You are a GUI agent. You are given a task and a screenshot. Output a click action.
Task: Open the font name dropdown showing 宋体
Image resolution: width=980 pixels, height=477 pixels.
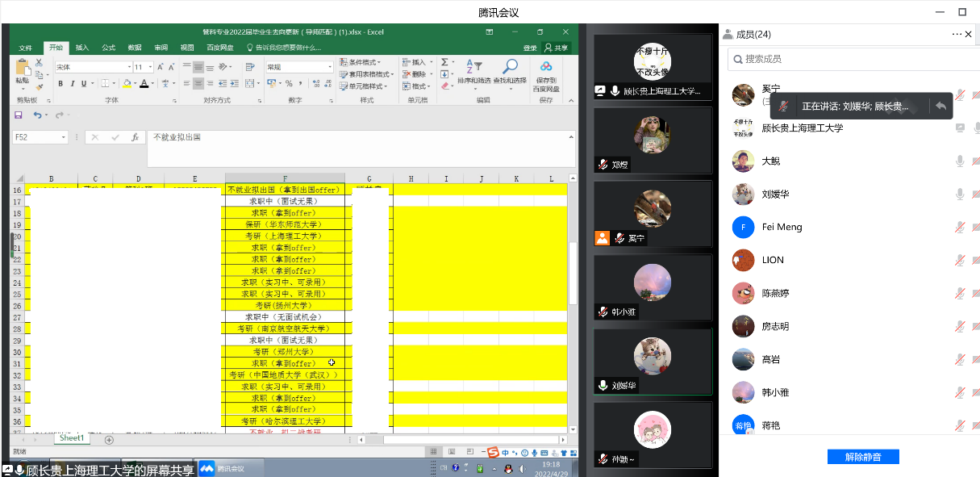128,67
